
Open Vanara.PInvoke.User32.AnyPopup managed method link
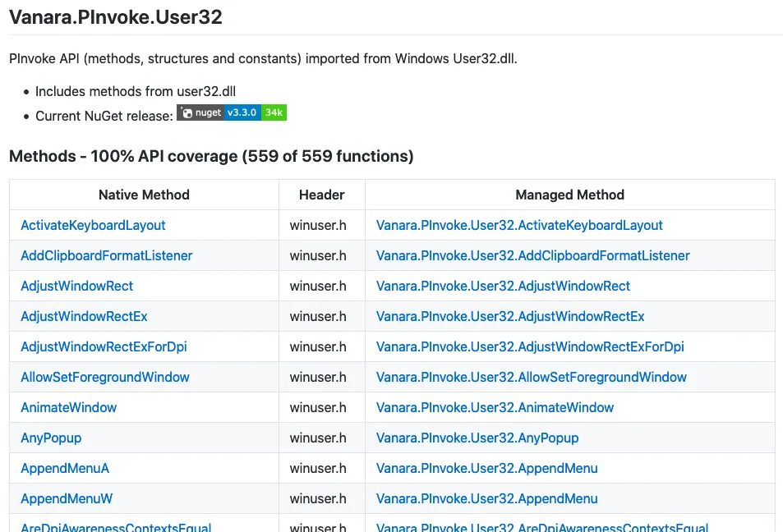coord(477,438)
